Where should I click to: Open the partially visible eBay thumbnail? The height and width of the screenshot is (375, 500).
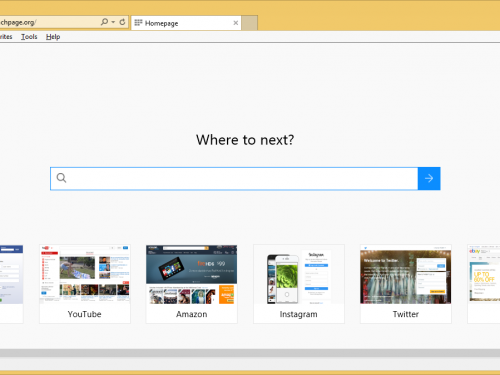[484, 284]
